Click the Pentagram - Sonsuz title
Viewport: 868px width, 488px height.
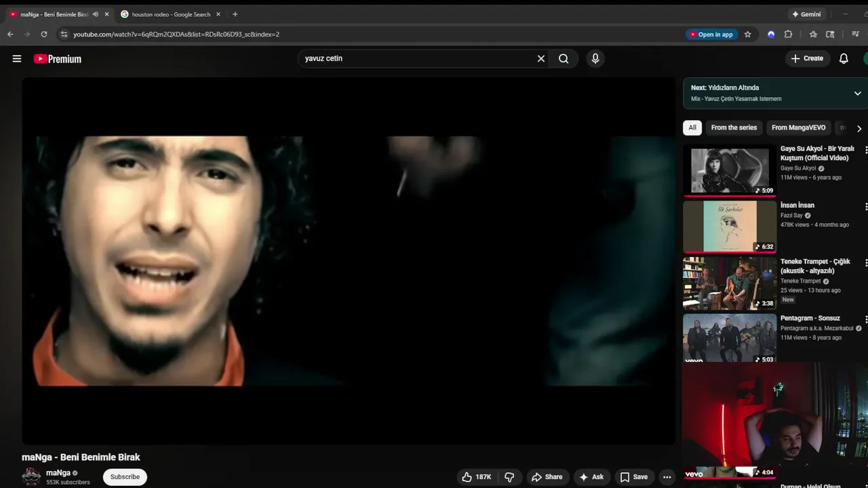[810, 318]
